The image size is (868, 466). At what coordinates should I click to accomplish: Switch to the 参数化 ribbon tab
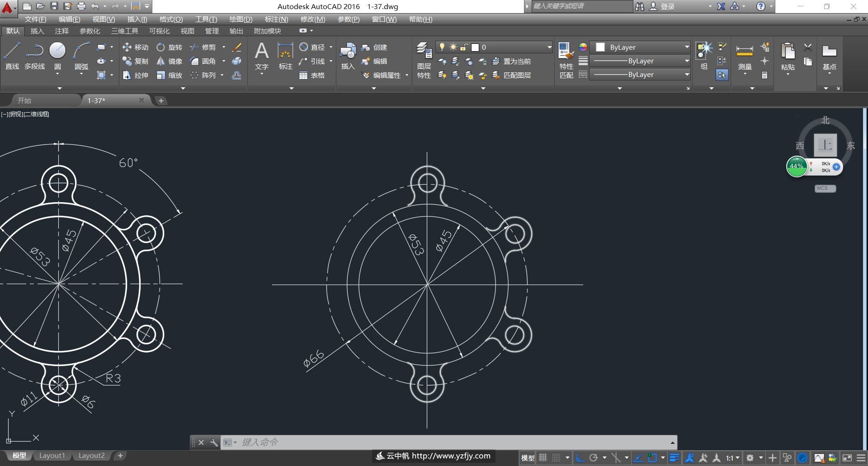tap(90, 31)
